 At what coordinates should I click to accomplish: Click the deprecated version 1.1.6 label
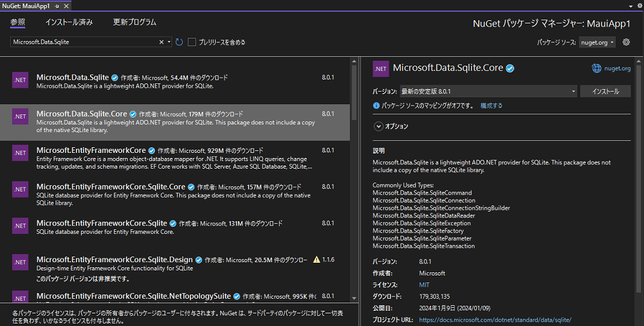coord(328,260)
